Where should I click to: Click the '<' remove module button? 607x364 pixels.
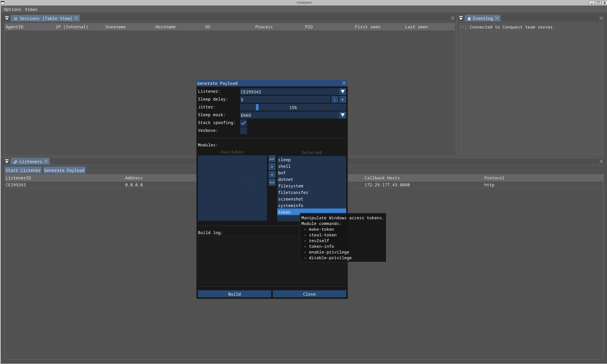coord(272,175)
